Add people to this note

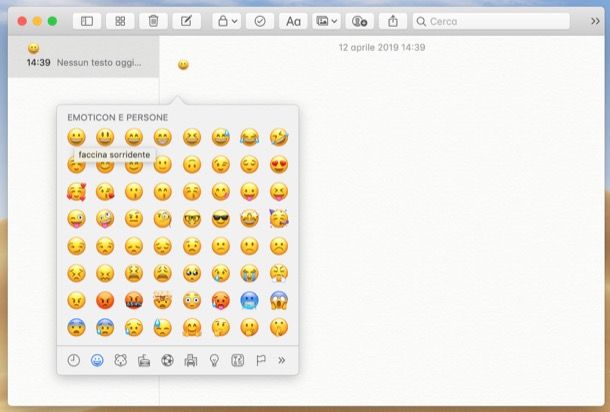click(359, 21)
